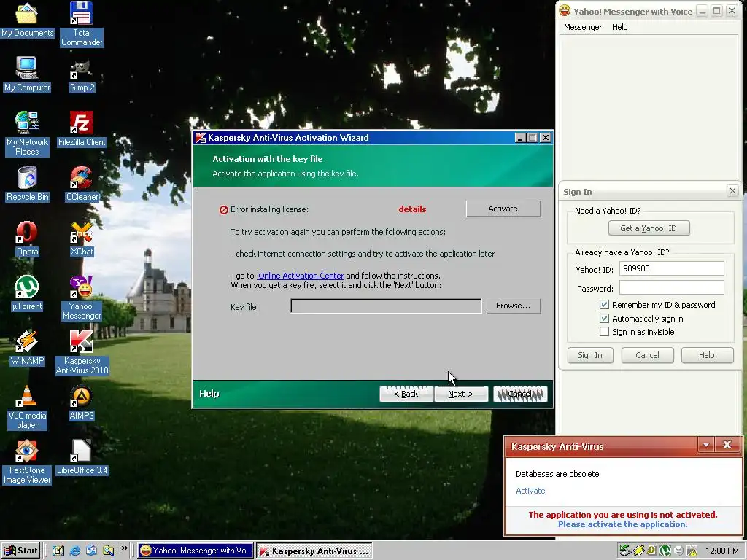Expand the quick launch overflow chevron
The height and width of the screenshot is (560, 747).
[124, 548]
